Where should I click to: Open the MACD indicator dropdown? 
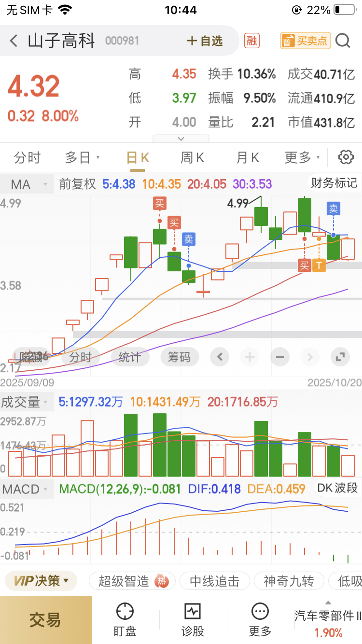tap(27, 489)
